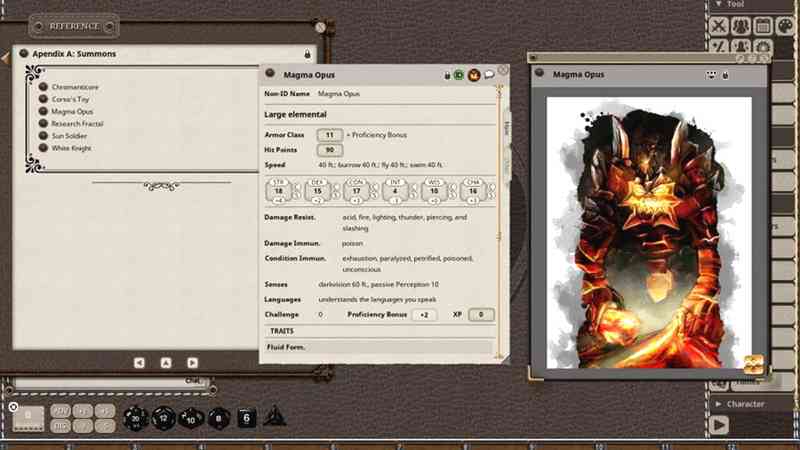
Task: Pick the d12 die
Action: tap(163, 419)
